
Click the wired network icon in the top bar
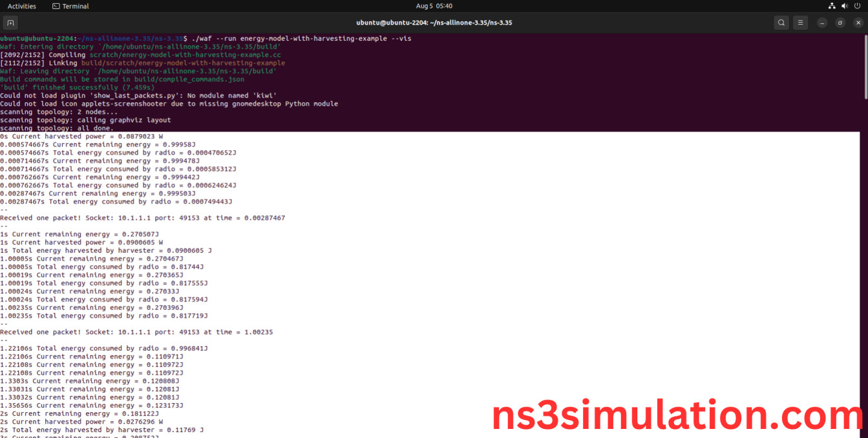pyautogui.click(x=832, y=6)
